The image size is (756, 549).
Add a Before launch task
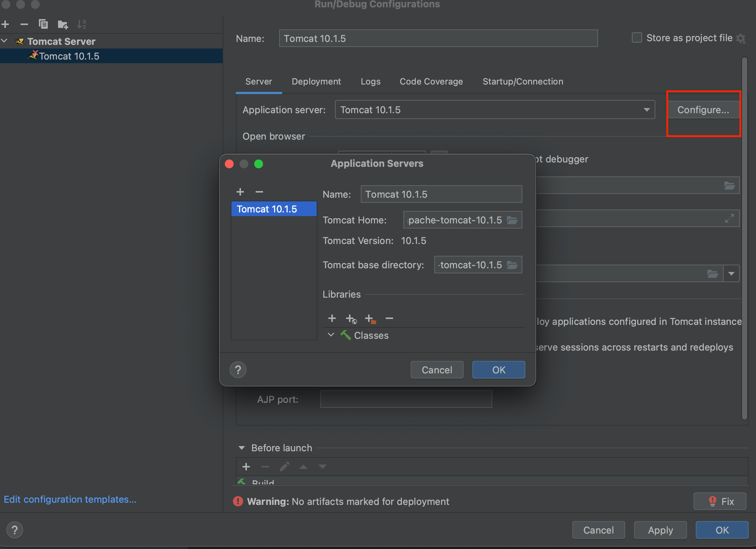click(x=246, y=467)
